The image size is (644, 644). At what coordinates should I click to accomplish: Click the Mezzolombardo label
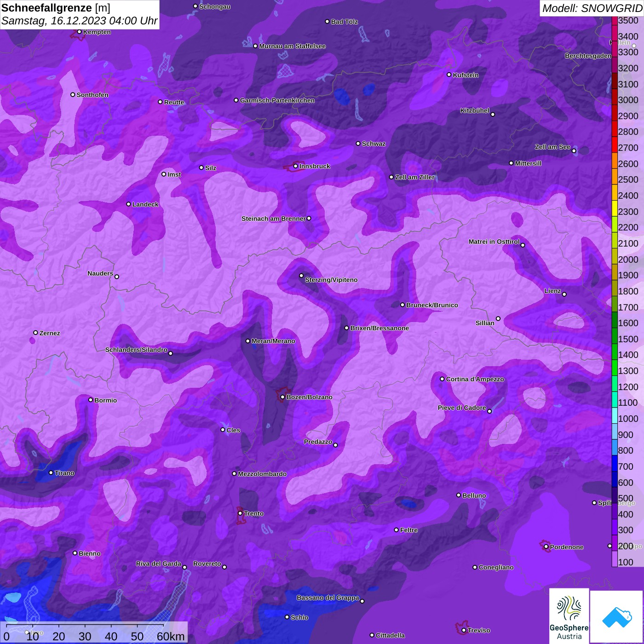[x=262, y=474]
